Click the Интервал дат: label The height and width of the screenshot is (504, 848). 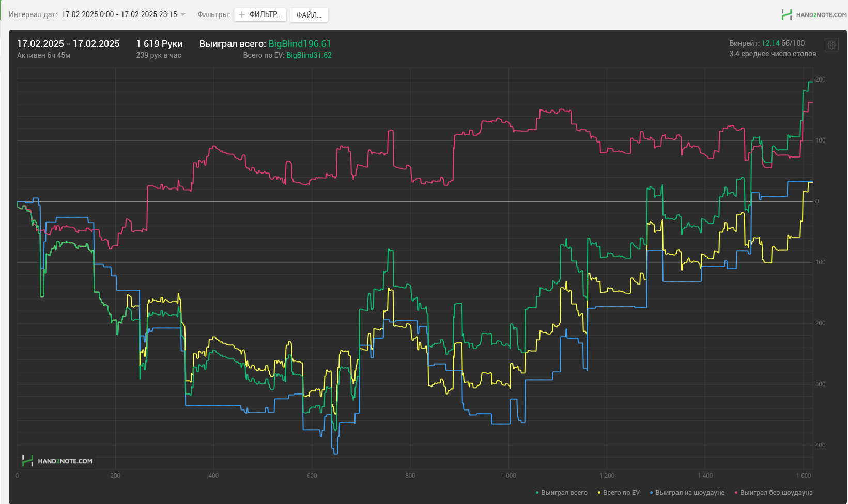pos(33,14)
